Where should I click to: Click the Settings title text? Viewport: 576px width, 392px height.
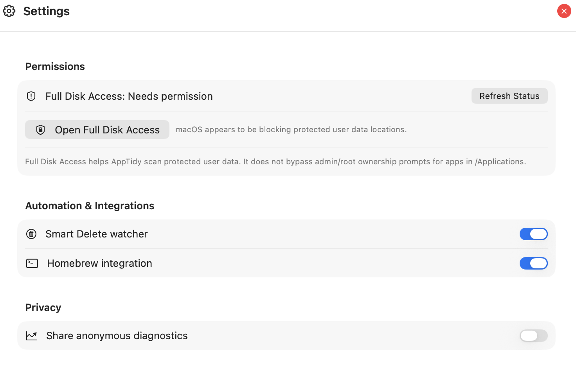pos(47,11)
